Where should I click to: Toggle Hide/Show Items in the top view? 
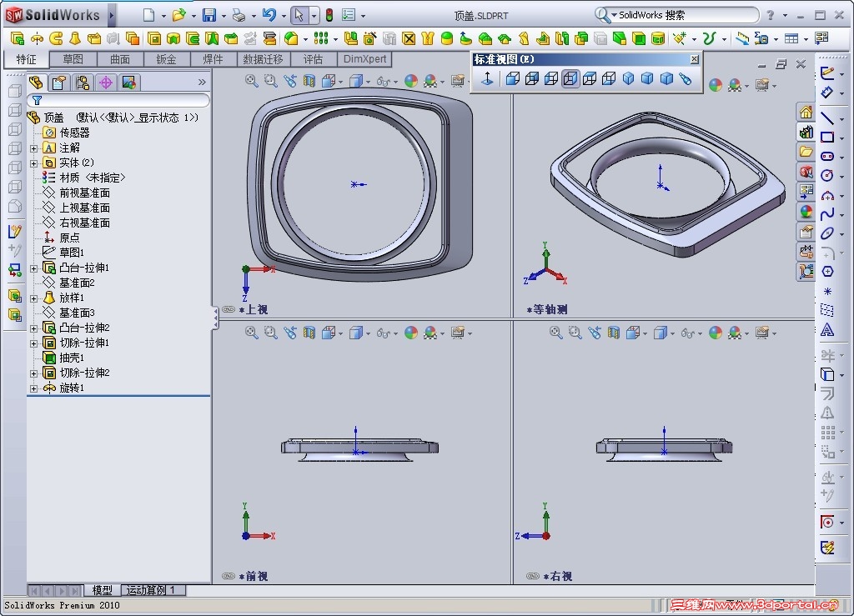pos(384,82)
